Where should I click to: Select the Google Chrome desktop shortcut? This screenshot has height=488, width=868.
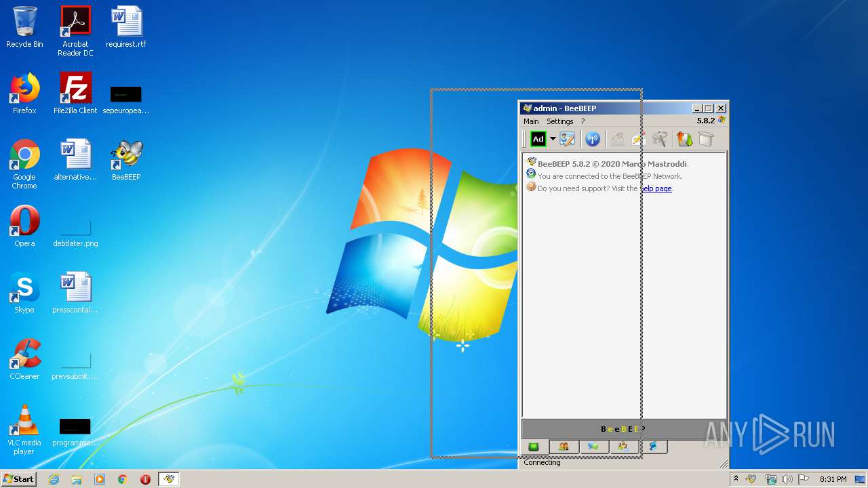(24, 164)
